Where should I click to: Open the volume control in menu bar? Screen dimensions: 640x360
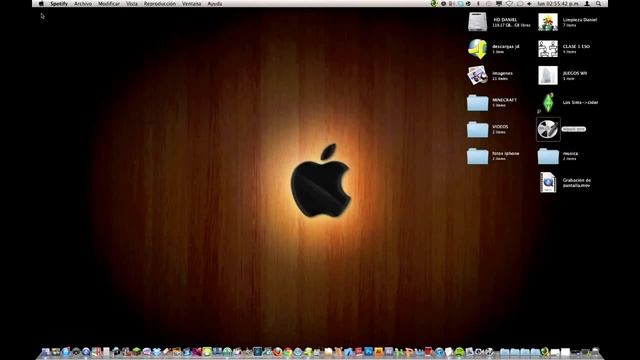coord(529,4)
